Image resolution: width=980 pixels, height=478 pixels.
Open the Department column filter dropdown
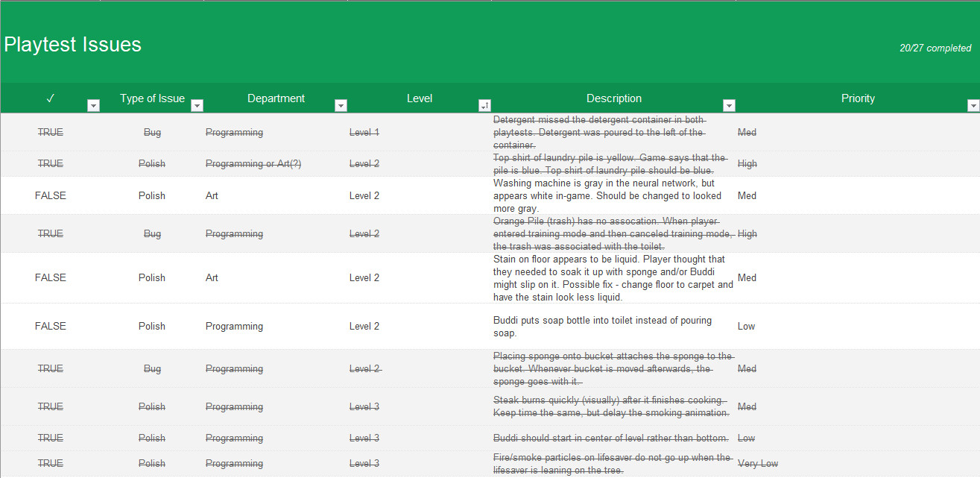(x=341, y=106)
